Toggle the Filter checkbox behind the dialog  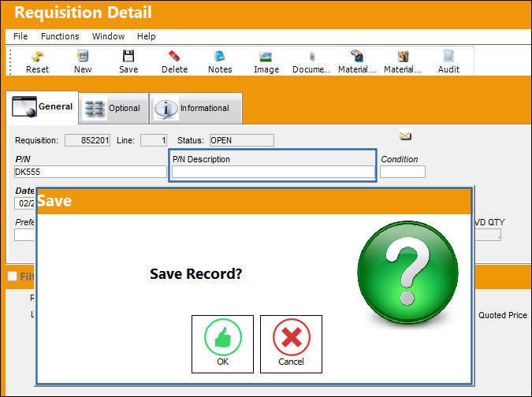(x=12, y=276)
